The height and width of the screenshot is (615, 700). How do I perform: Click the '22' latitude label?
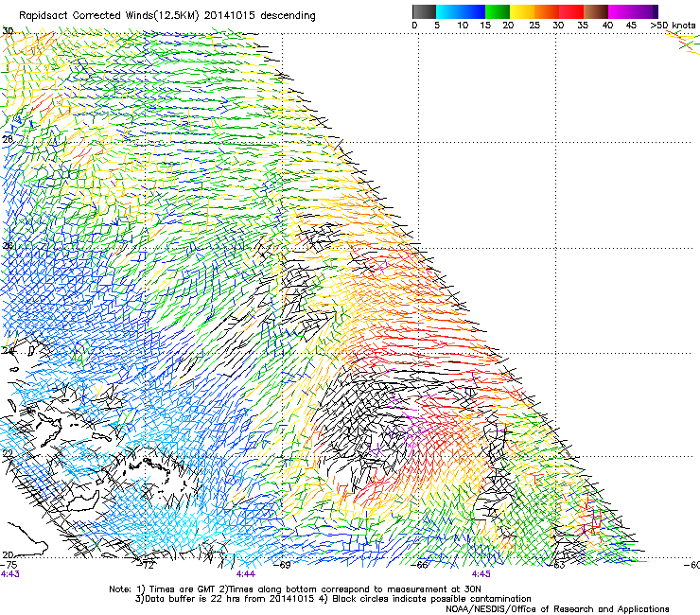[8, 454]
